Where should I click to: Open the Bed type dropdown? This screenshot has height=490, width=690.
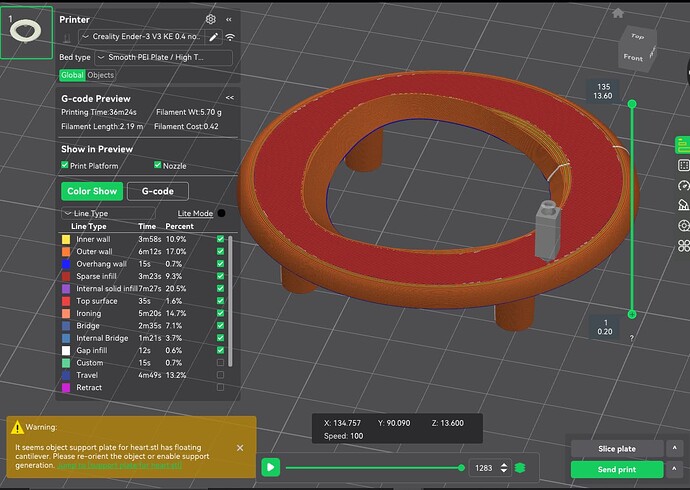tap(163, 58)
